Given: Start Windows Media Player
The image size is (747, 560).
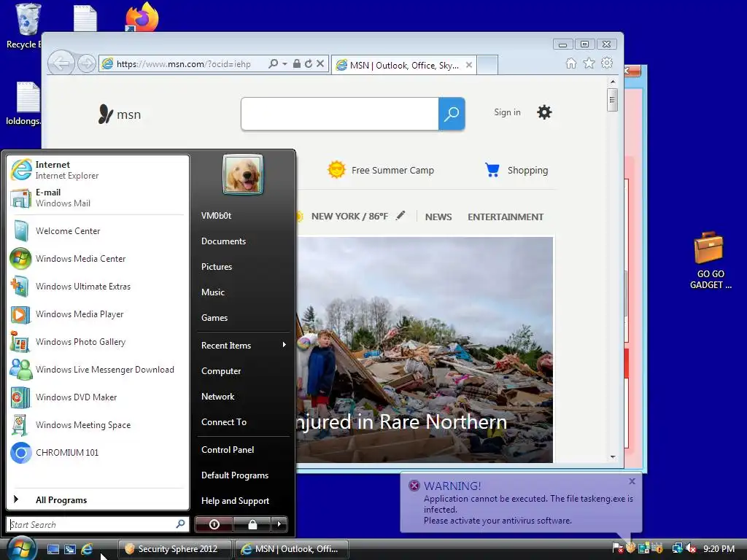Looking at the screenshot, I should pos(98,314).
